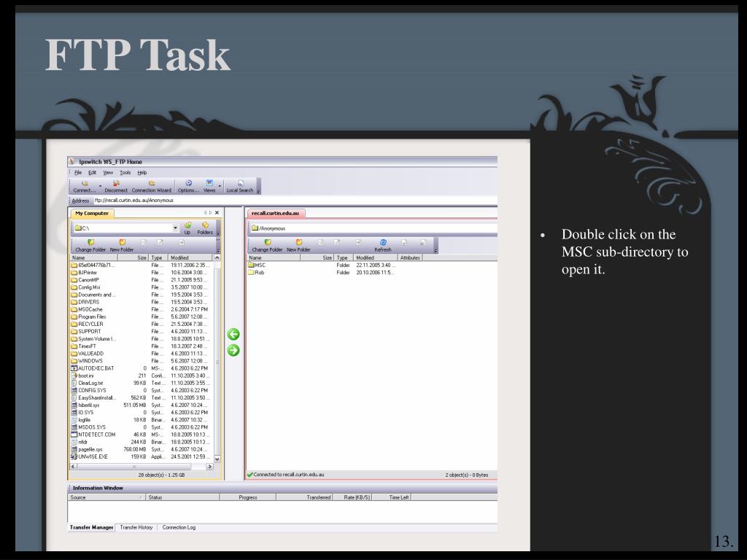Sort remote list by Modified column
Image resolution: width=747 pixels, height=560 pixels.
point(376,257)
